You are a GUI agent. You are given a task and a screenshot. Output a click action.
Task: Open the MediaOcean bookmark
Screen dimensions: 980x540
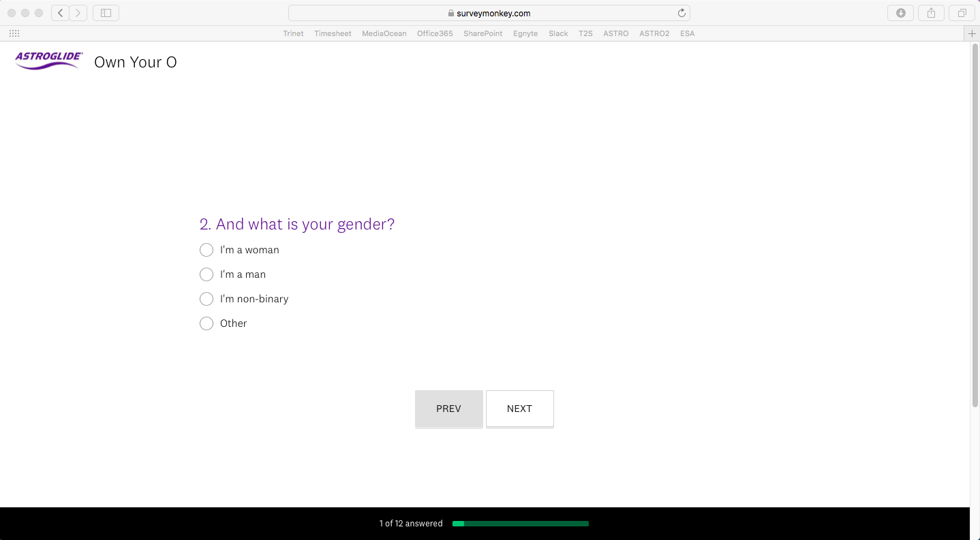[x=384, y=33]
